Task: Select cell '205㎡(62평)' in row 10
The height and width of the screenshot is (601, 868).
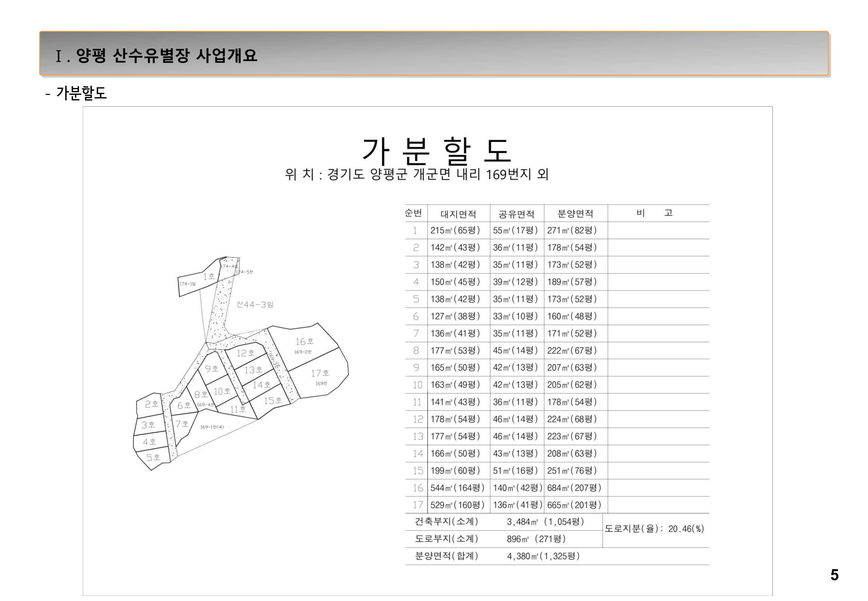Action: [x=572, y=385]
